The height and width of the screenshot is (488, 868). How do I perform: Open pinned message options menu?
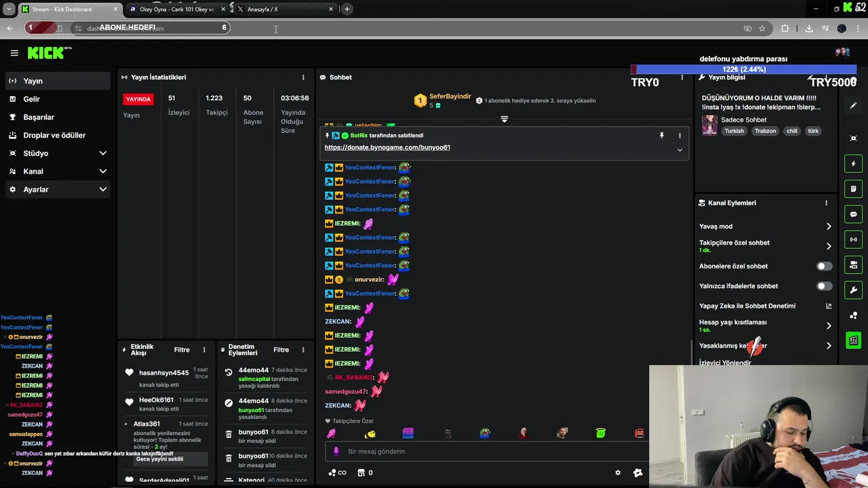click(x=679, y=136)
